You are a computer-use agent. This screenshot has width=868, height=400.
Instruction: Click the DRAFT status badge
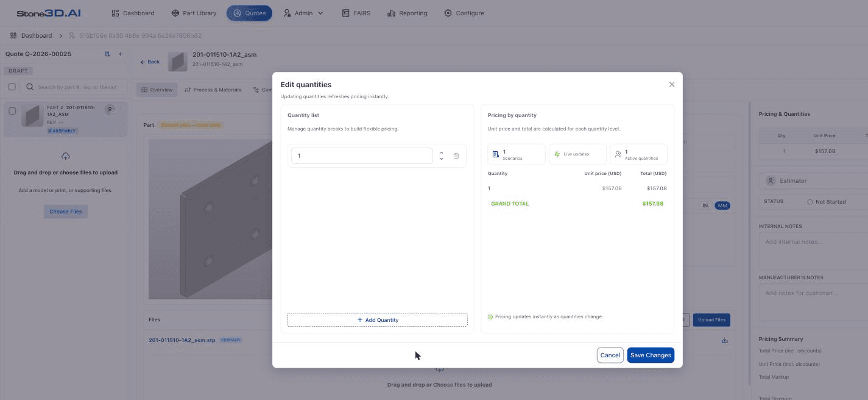point(18,71)
